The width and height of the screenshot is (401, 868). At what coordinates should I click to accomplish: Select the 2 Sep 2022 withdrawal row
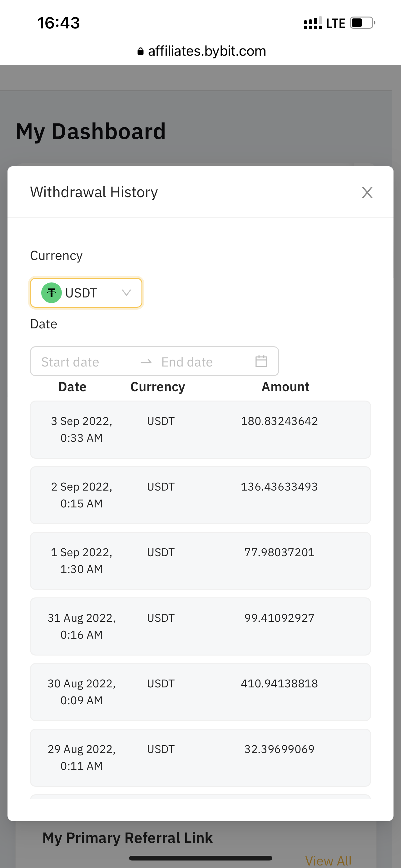[200, 495]
